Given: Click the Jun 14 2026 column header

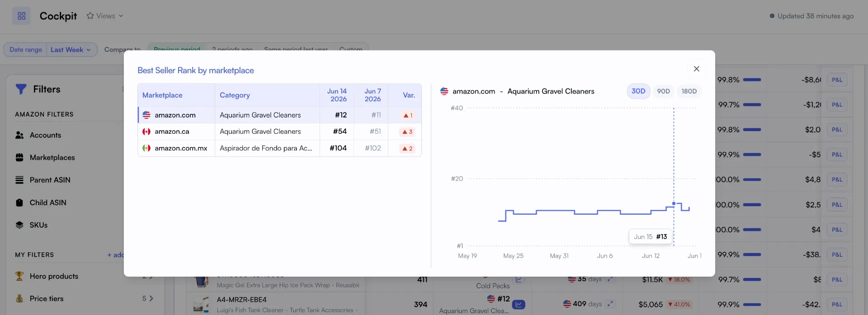Looking at the screenshot, I should 337,95.
